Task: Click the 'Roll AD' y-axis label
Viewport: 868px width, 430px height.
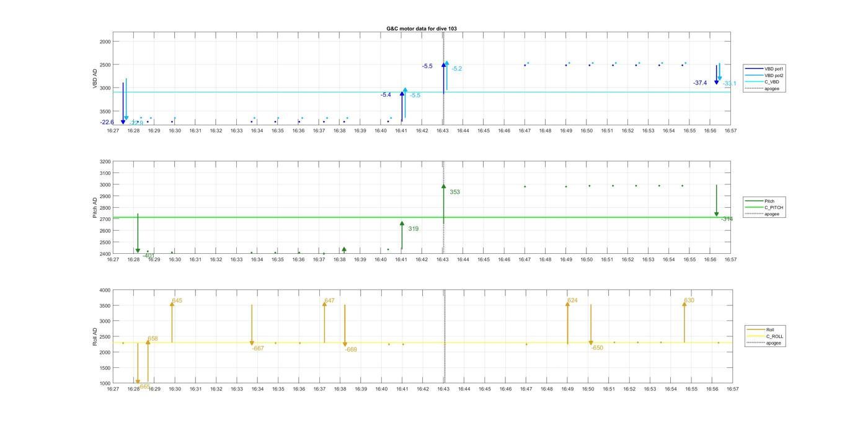Action: point(95,336)
